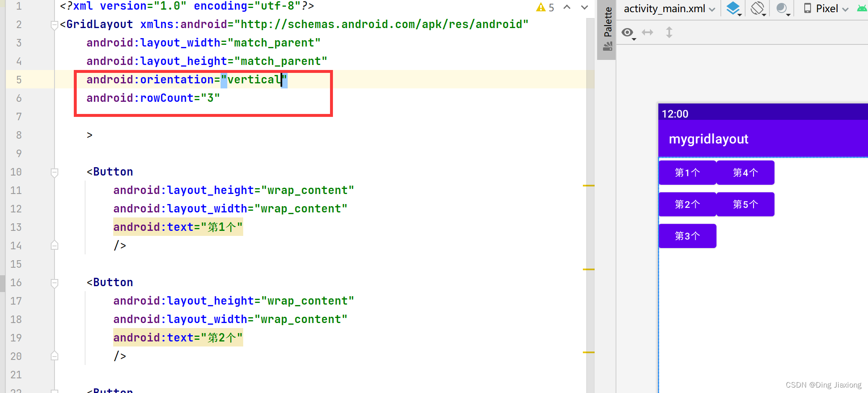Open the Pixel device dropdown
868x393 pixels.
pos(826,9)
